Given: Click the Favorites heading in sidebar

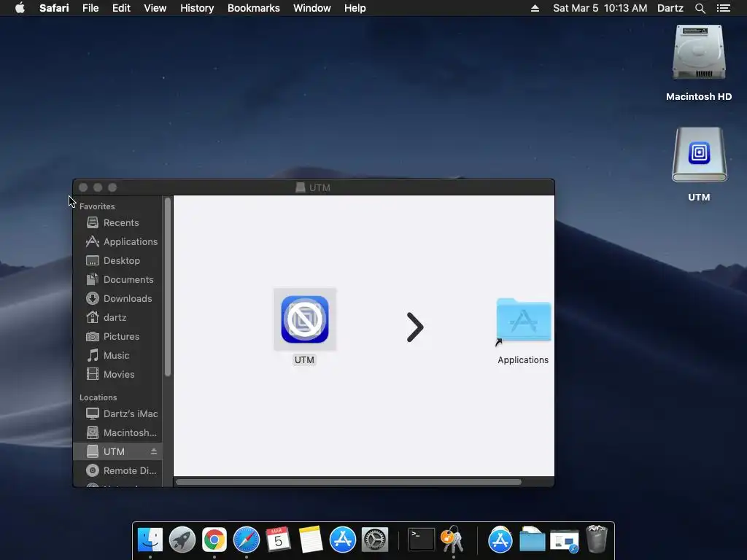Looking at the screenshot, I should [x=97, y=206].
